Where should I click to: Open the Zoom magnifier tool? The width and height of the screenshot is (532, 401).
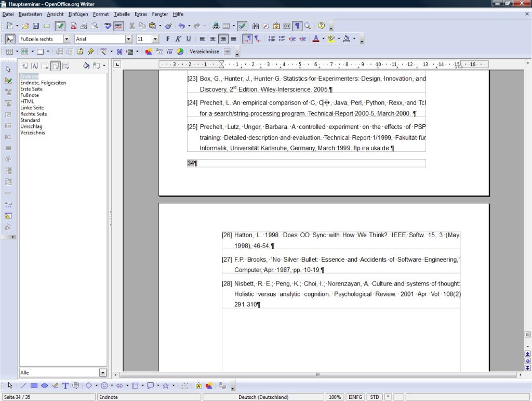click(308, 26)
